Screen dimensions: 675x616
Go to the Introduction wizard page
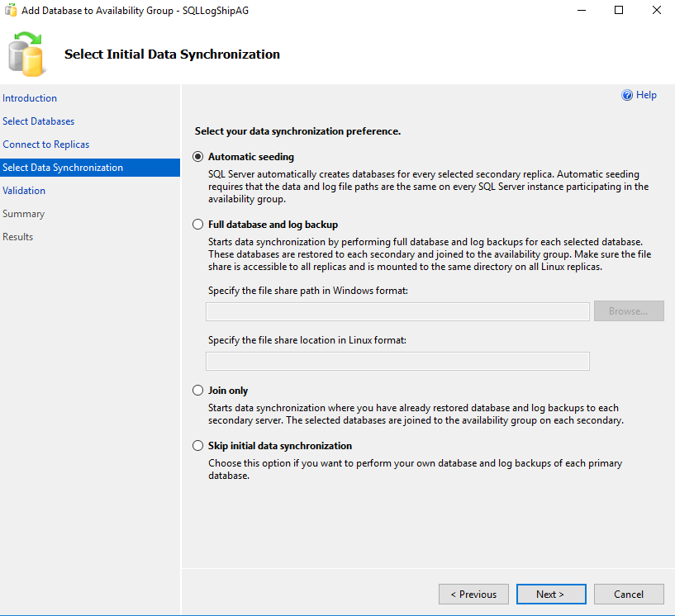(30, 98)
